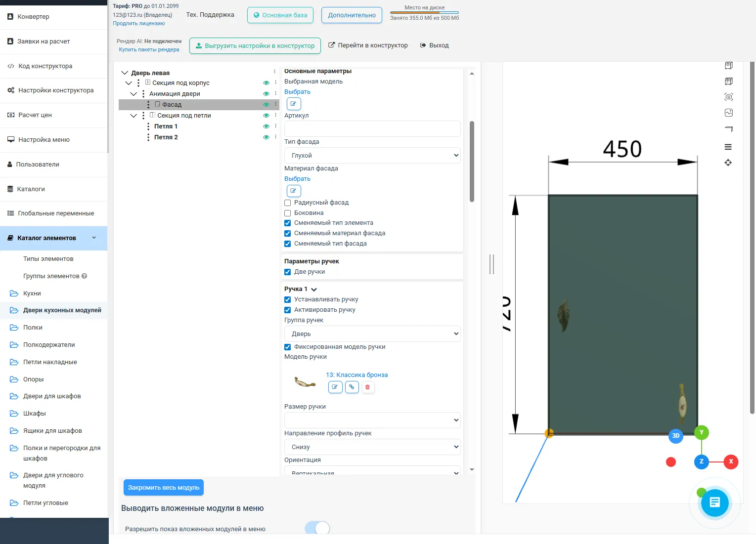This screenshot has width=756, height=544.
Task: Delete the Классика бронза handle model
Action: click(367, 387)
